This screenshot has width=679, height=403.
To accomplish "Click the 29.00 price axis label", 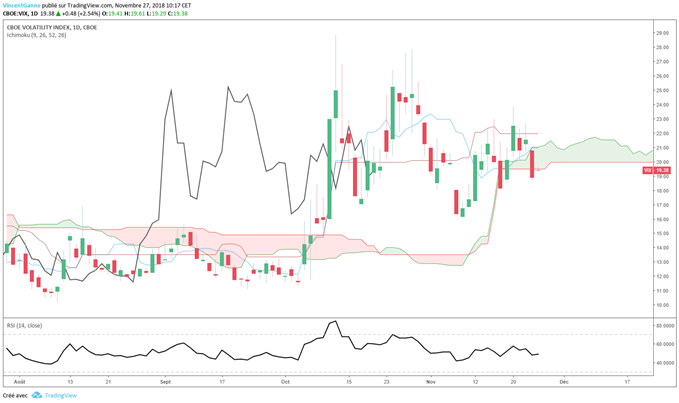I will coord(663,33).
